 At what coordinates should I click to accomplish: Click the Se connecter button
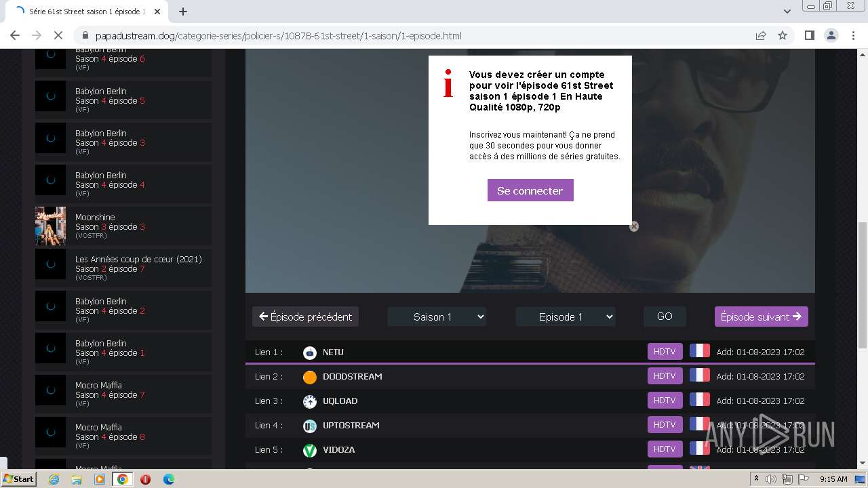[530, 190]
